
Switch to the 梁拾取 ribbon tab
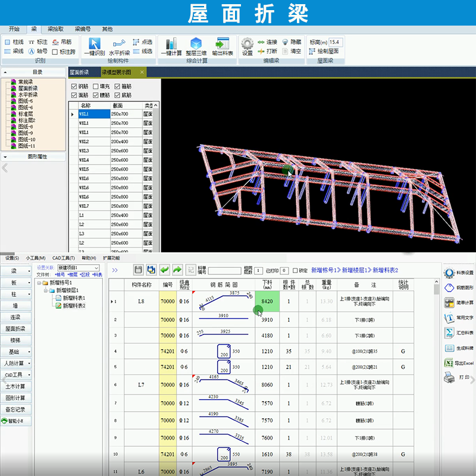55,29
